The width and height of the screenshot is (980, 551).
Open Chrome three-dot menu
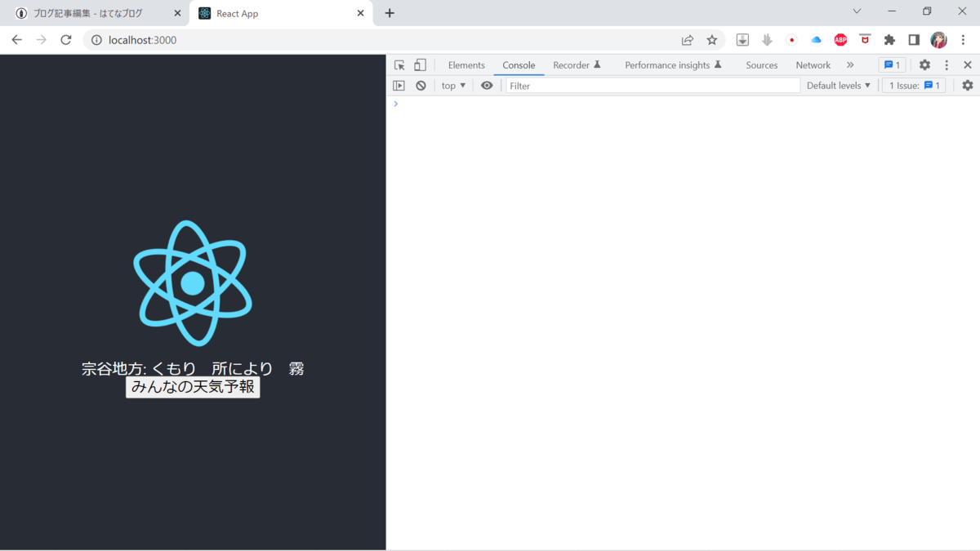964,40
